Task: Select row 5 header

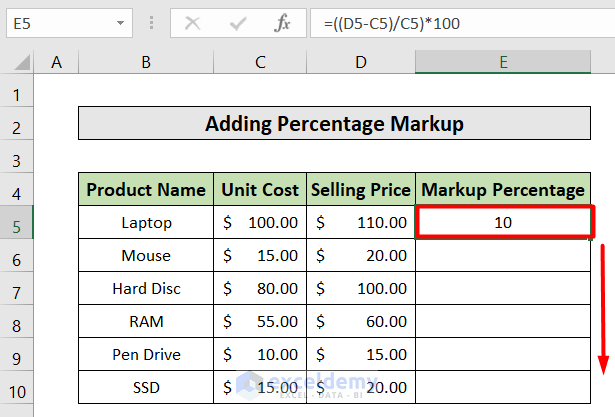Action: [x=19, y=222]
